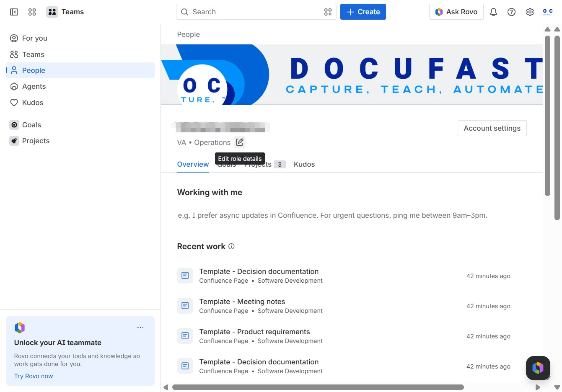Click Try Rovo now link
This screenshot has height=392, width=562.
(34, 376)
